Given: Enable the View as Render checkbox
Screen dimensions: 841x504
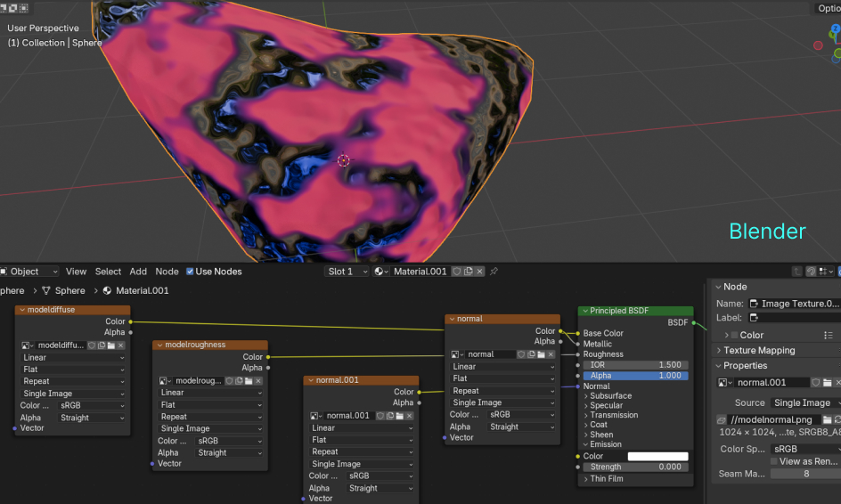Looking at the screenshot, I should (x=773, y=461).
